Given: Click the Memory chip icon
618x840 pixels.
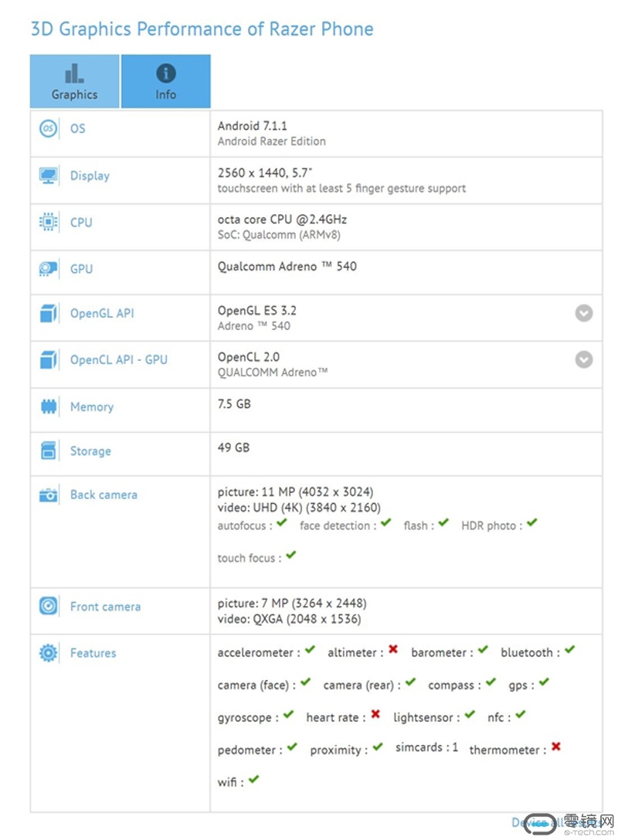Looking at the screenshot, I should click(x=48, y=406).
